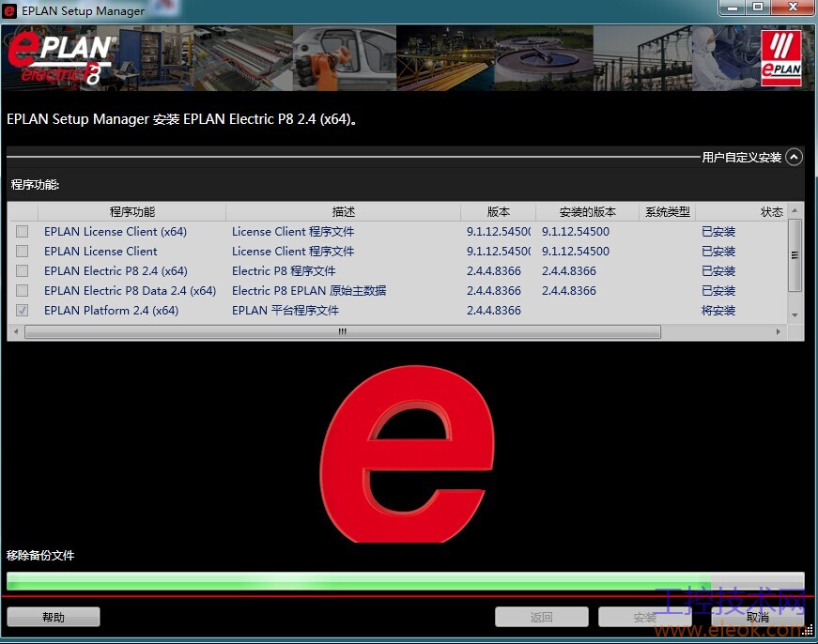Click the 返回 button
This screenshot has width=818, height=644.
point(541,618)
